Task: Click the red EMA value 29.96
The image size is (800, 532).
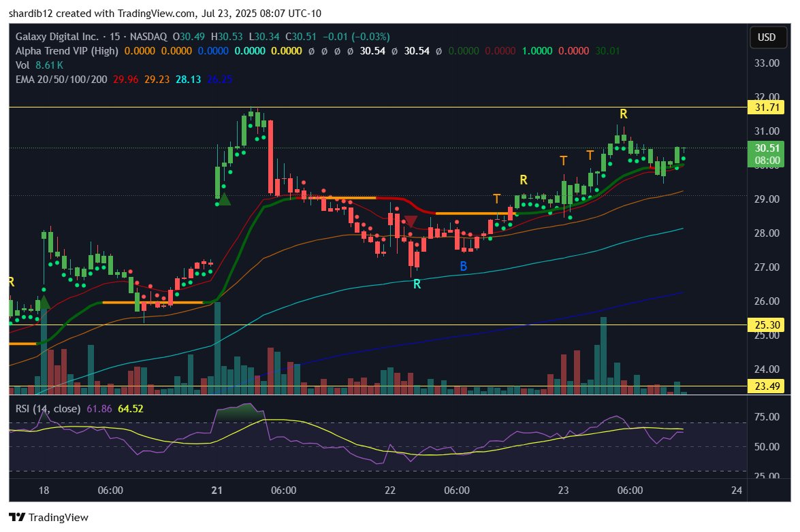Action: click(125, 80)
